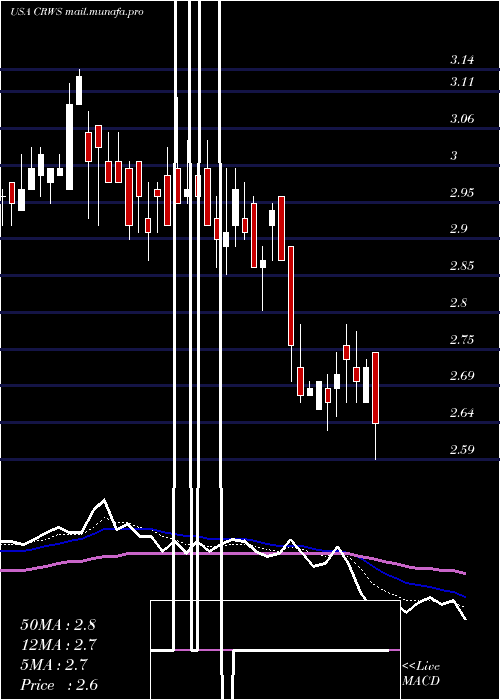Click the '12MA : 2.7' indicator text
This screenshot has height=700, width=500.
59,645
